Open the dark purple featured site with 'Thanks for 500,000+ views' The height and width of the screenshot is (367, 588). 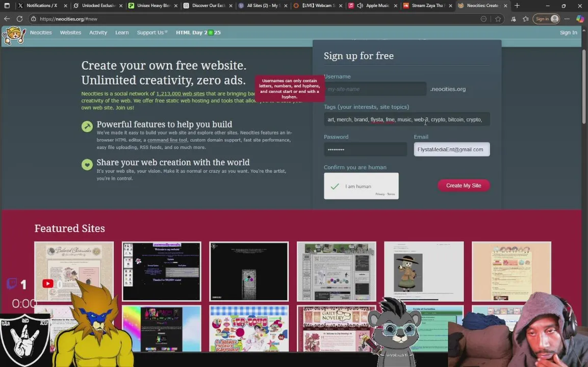[162, 271]
